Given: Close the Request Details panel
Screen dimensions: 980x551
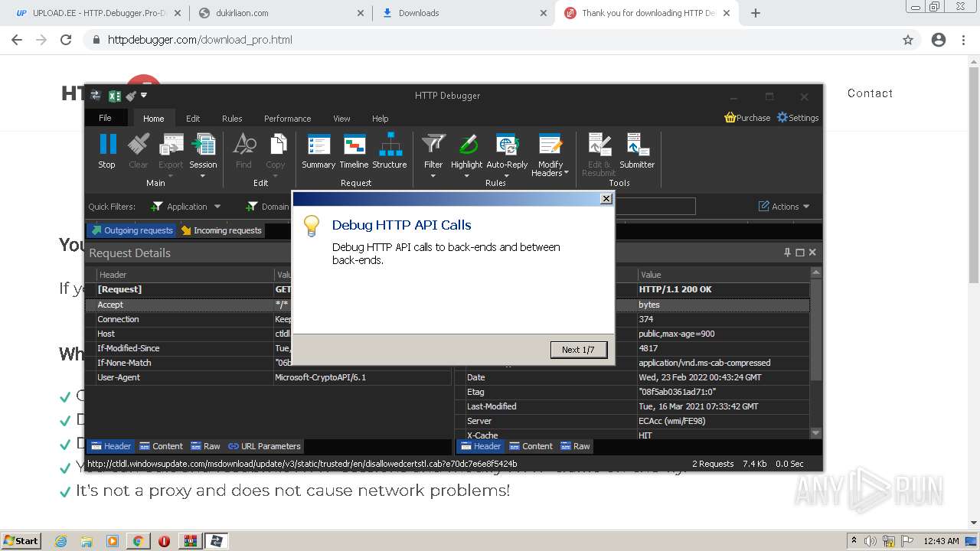Looking at the screenshot, I should 812,253.
